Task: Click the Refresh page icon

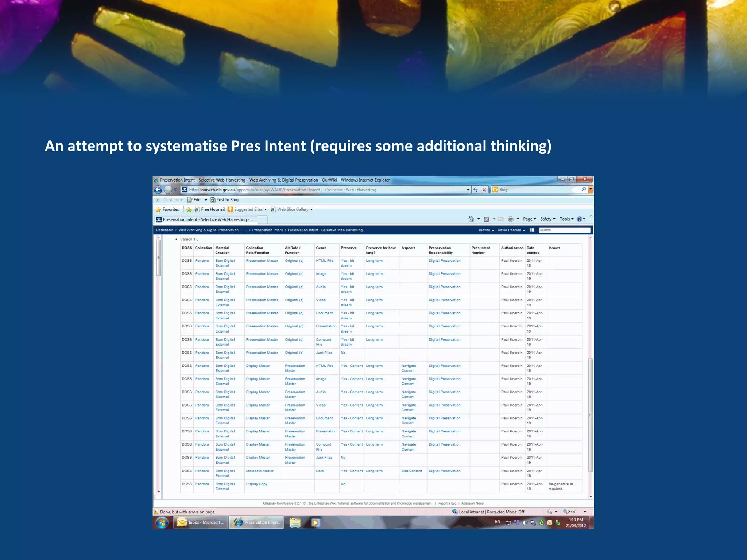Action: tap(476, 190)
